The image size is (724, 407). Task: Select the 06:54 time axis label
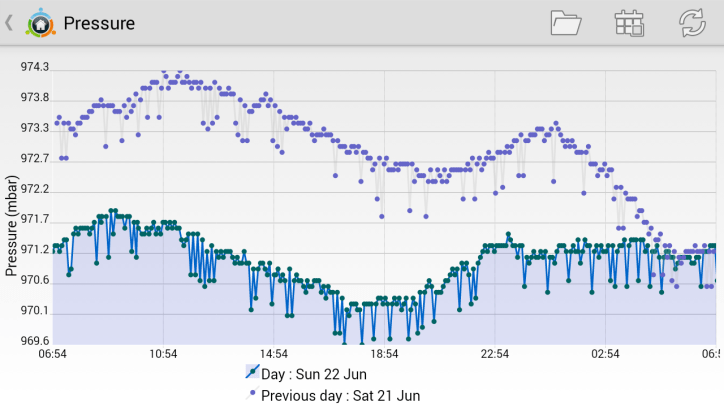click(x=53, y=354)
